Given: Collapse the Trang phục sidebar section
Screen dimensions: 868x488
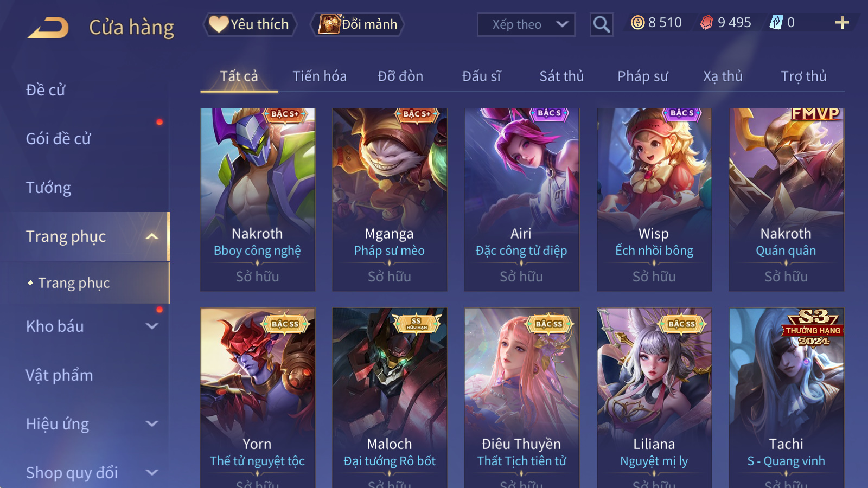Looking at the screenshot, I should click(152, 236).
